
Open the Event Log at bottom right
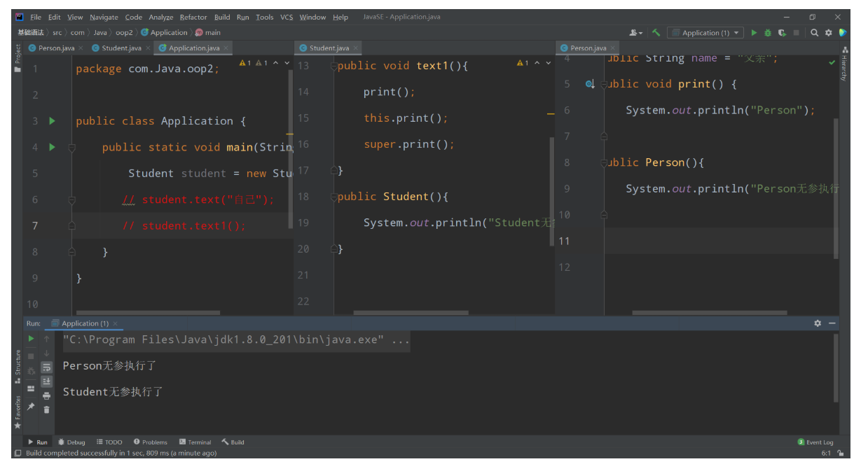click(x=816, y=442)
